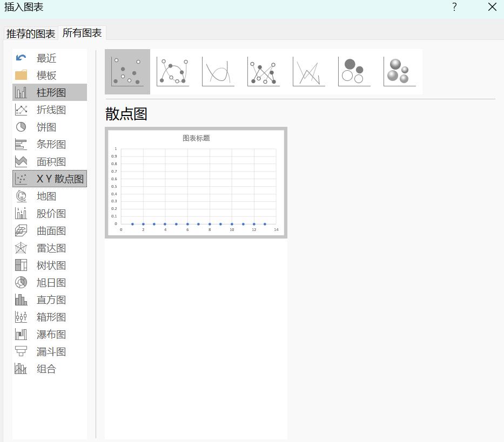The height and width of the screenshot is (442, 504).
Task: Click the scatter chart preview thumbnail
Action: (x=196, y=183)
